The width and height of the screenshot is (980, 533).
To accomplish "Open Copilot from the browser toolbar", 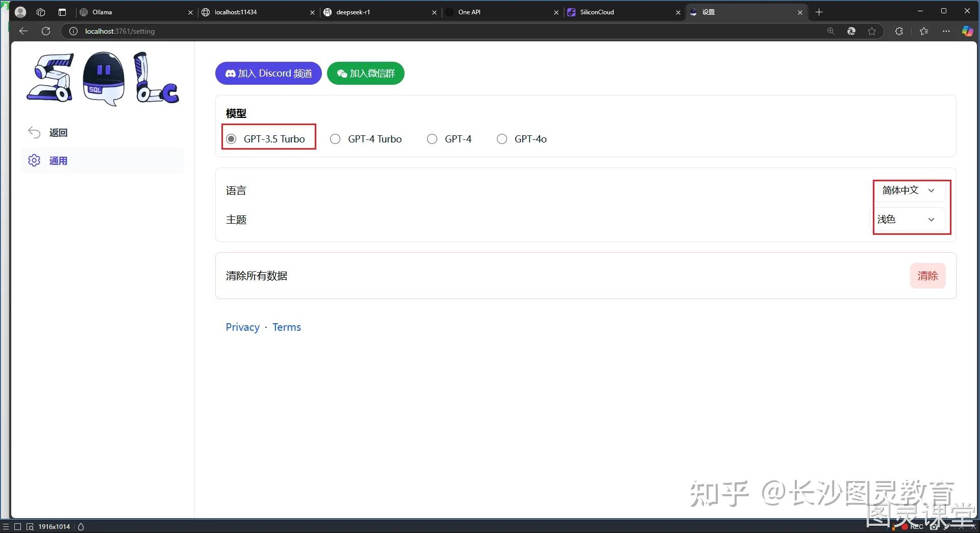I will coord(967,31).
